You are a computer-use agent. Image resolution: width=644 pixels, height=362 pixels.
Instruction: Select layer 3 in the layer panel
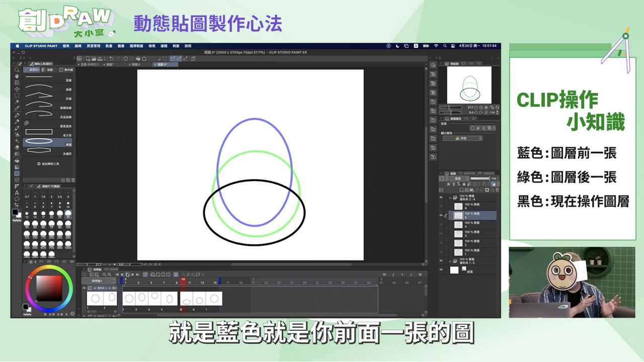tap(472, 234)
